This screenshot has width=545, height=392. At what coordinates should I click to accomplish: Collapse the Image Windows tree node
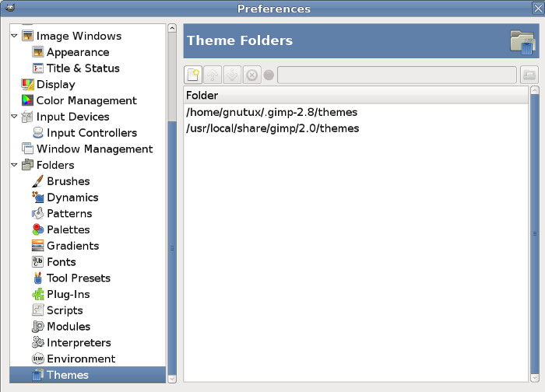pyautogui.click(x=14, y=36)
